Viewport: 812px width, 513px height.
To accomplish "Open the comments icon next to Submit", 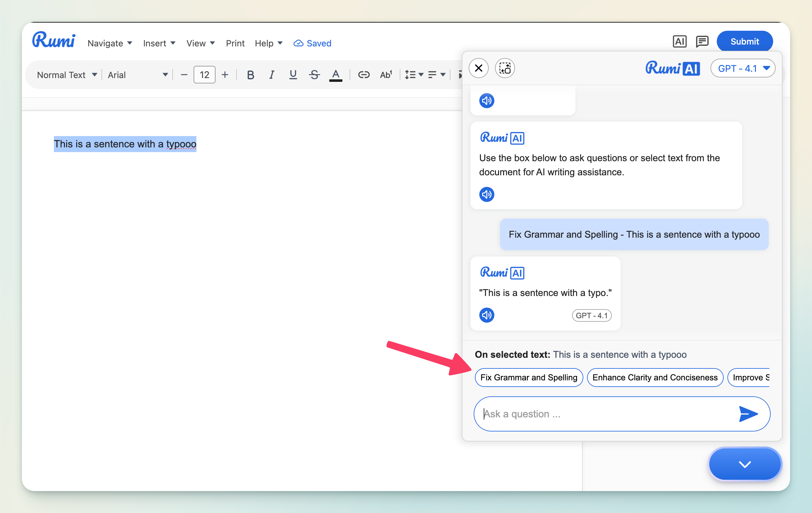I will (x=702, y=41).
